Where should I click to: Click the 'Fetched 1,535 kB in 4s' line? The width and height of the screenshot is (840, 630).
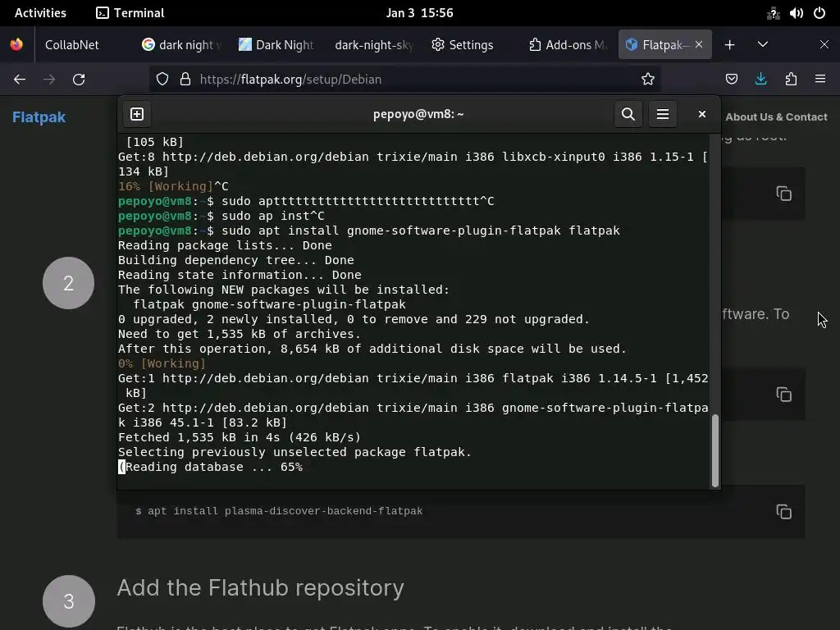[x=240, y=437]
